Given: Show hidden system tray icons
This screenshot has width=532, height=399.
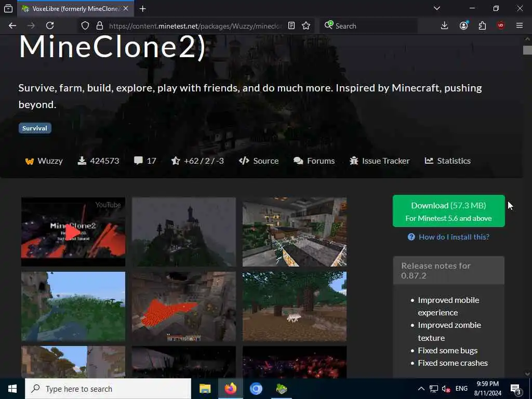Looking at the screenshot, I should (x=421, y=389).
